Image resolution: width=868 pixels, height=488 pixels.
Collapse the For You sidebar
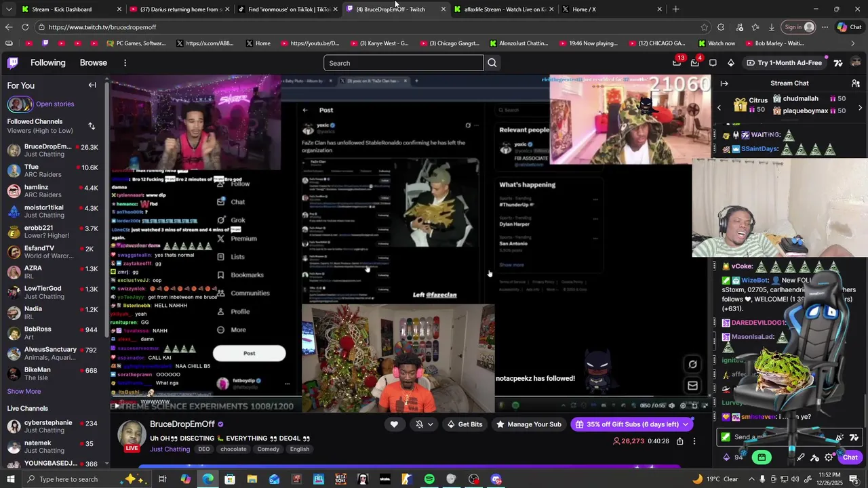click(92, 85)
